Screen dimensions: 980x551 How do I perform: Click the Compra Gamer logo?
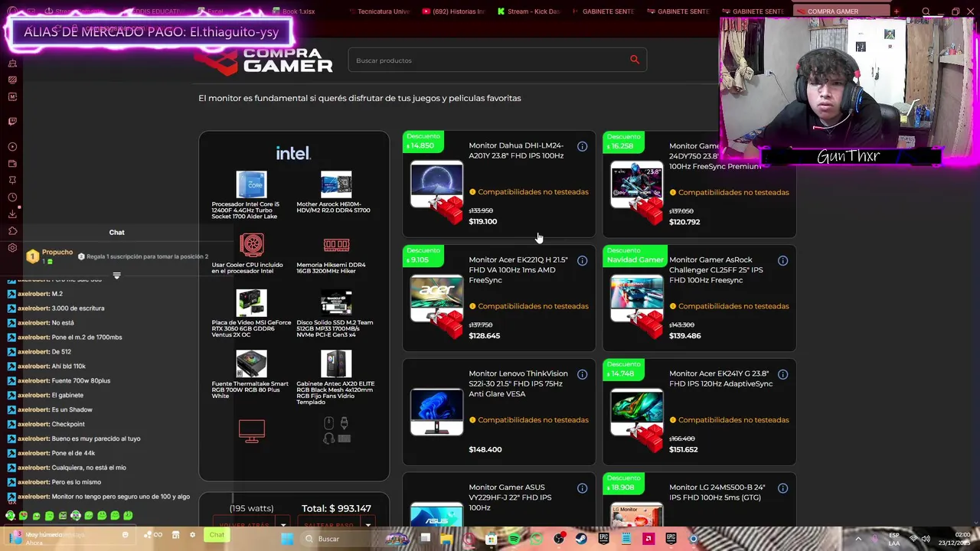(264, 60)
